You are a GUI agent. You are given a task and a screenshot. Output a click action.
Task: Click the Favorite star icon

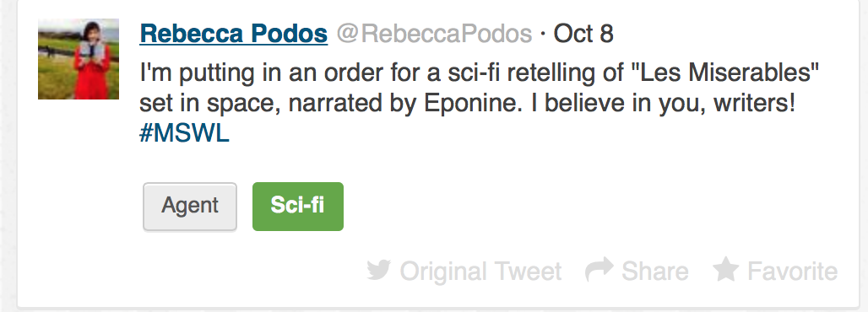click(x=726, y=269)
